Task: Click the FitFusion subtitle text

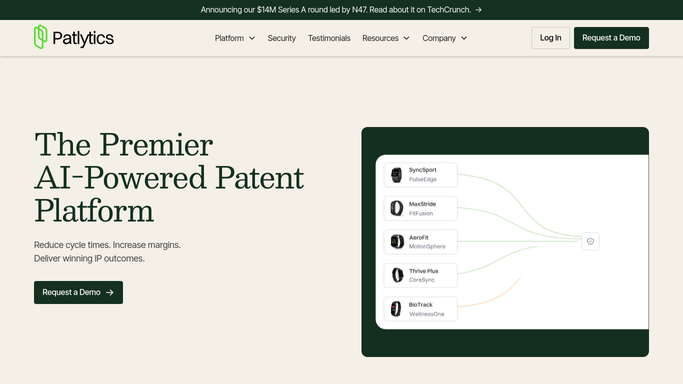Action: coord(421,213)
